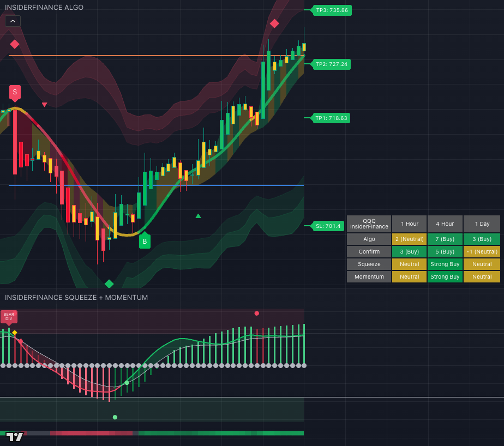Open the TradingView logo
Viewport: 504px width, 446px height.
click(15, 437)
